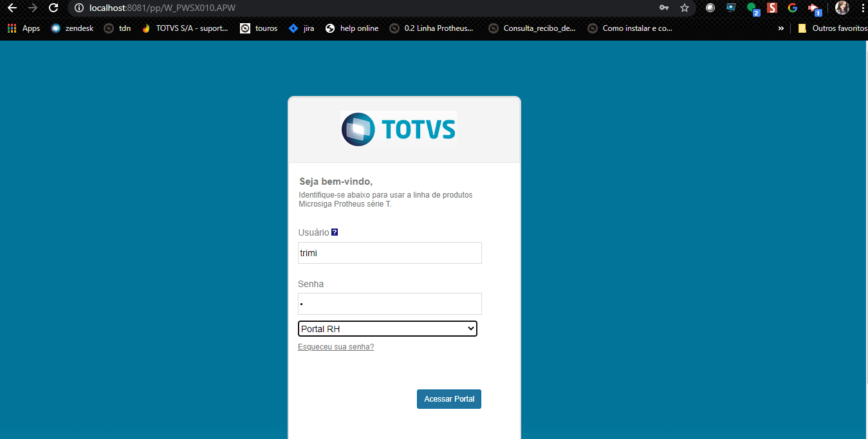This screenshot has width=868, height=439.
Task: Open the Consulta_recibo_de bookmark
Action: pyautogui.click(x=532, y=28)
